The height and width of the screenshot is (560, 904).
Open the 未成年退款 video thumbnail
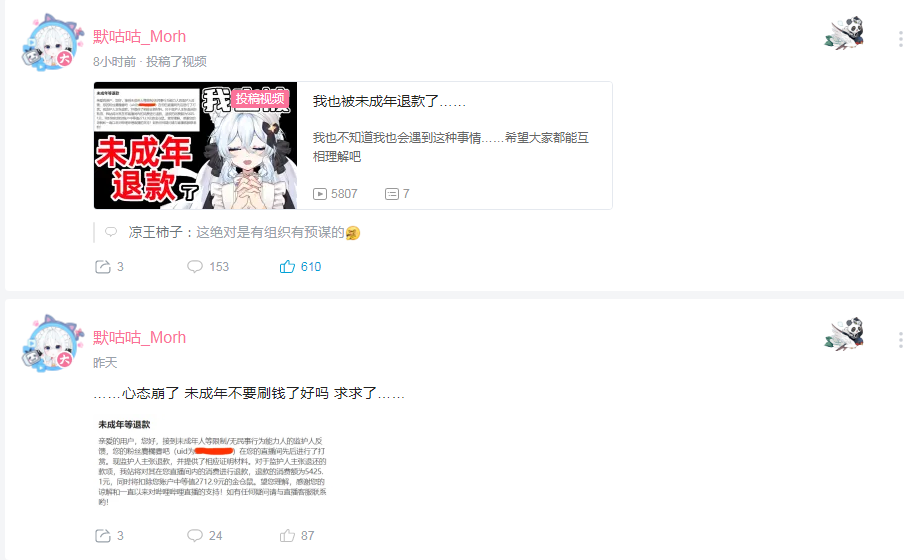click(195, 145)
